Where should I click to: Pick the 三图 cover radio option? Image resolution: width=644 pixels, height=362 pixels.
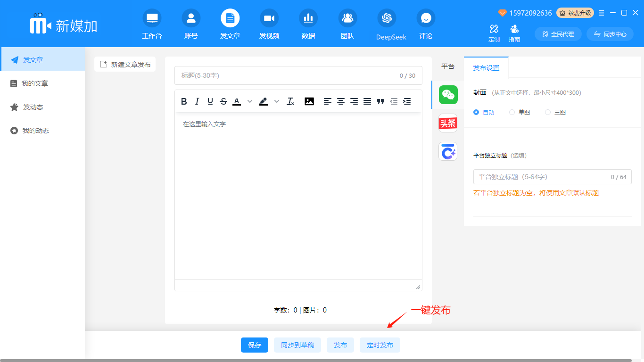tap(548, 112)
